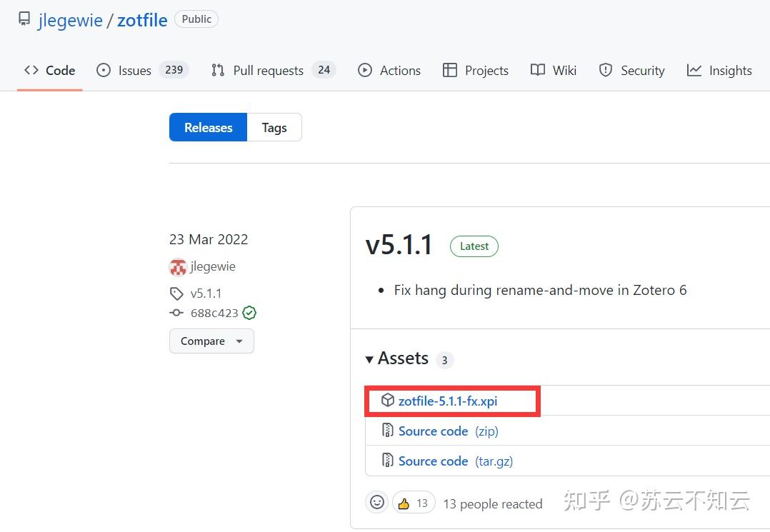Click the Projects grid icon
This screenshot has width=770, height=532.
[451, 70]
